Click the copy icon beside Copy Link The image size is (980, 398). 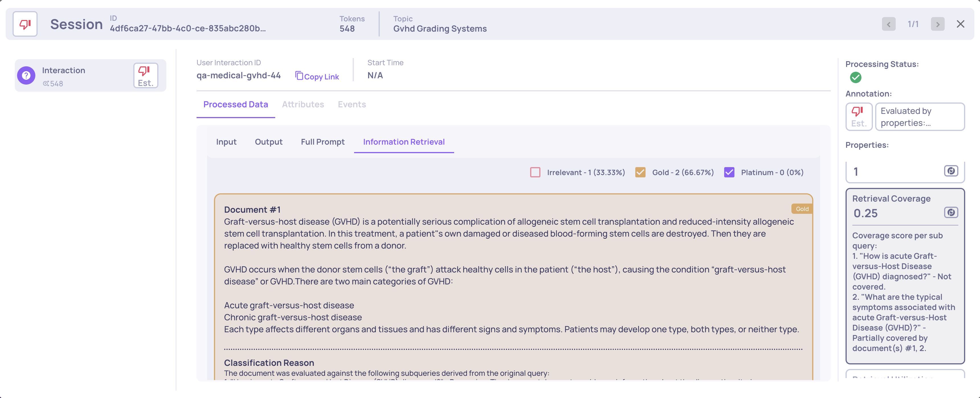pos(299,76)
